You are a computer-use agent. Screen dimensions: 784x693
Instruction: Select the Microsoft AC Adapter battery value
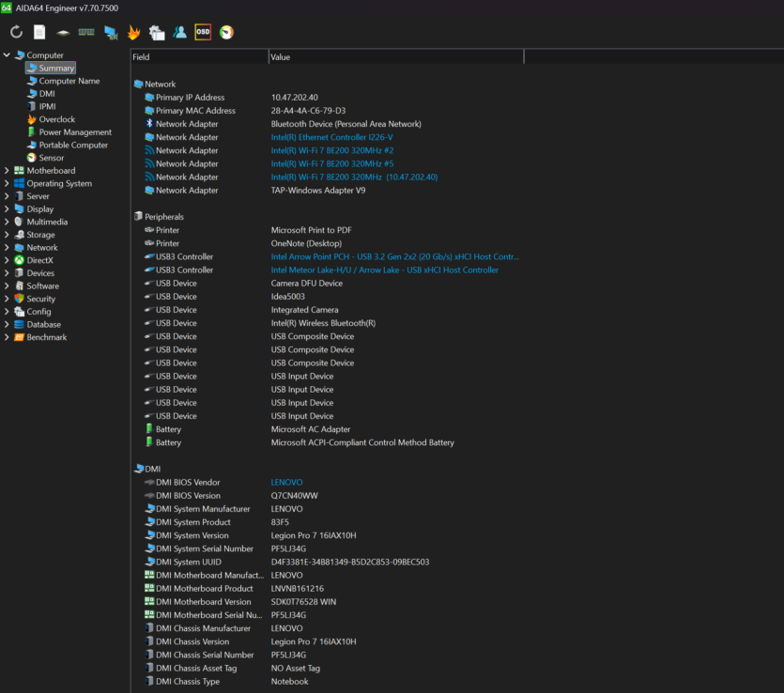click(311, 429)
